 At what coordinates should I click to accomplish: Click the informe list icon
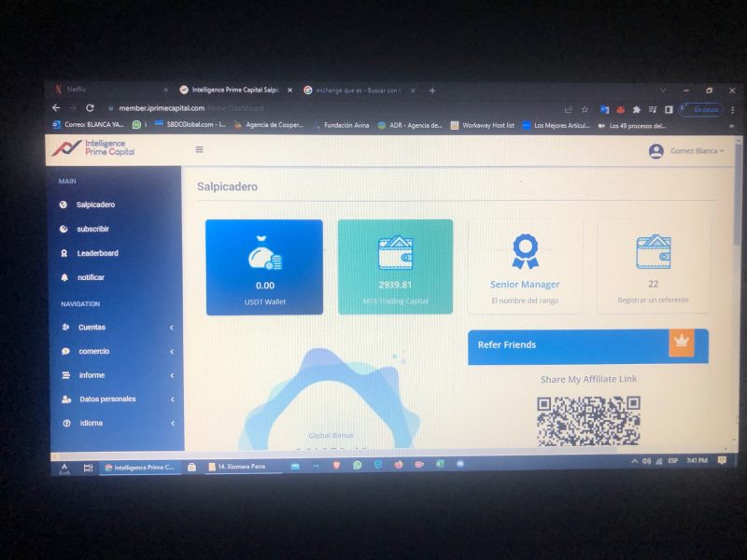point(66,375)
